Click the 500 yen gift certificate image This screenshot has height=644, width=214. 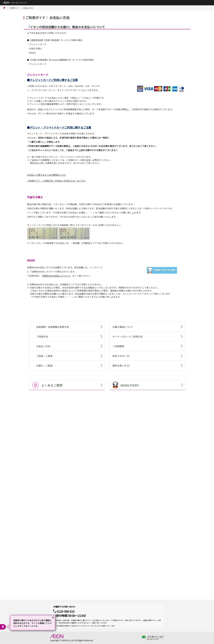click(42, 233)
